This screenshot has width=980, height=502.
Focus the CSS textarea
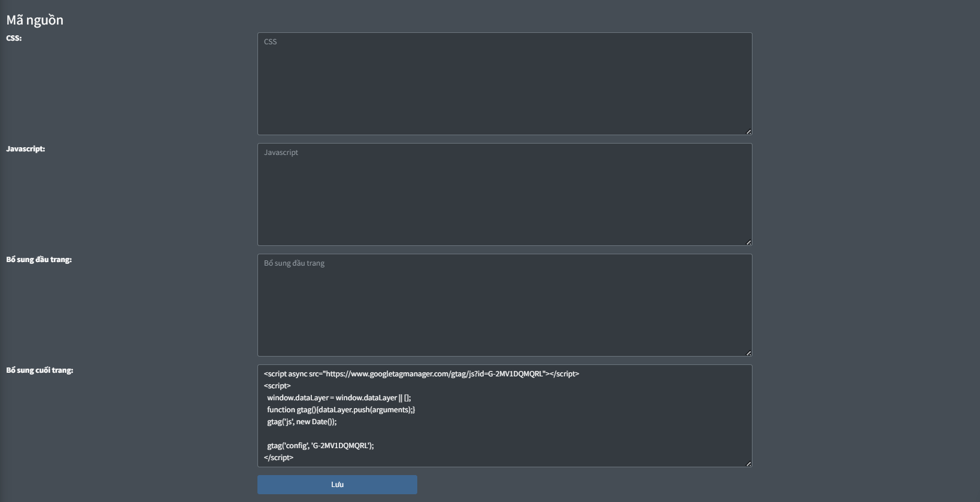(505, 84)
